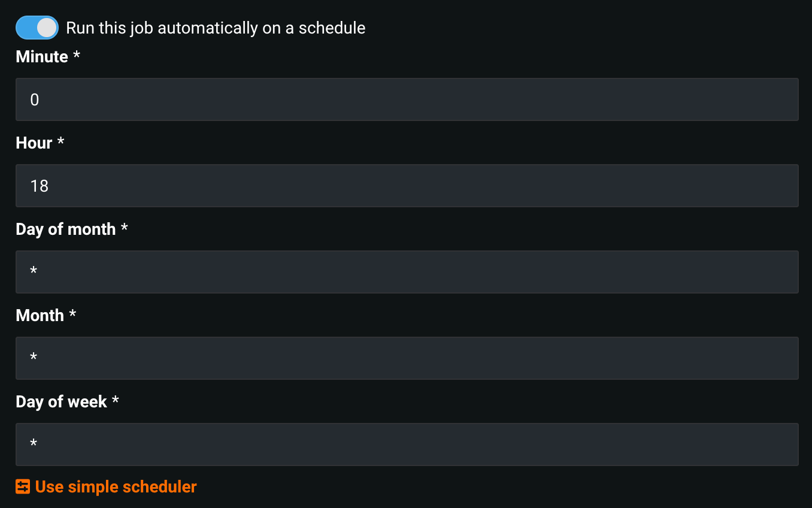The width and height of the screenshot is (812, 508).
Task: Focus the Minute input field
Action: coord(407,99)
